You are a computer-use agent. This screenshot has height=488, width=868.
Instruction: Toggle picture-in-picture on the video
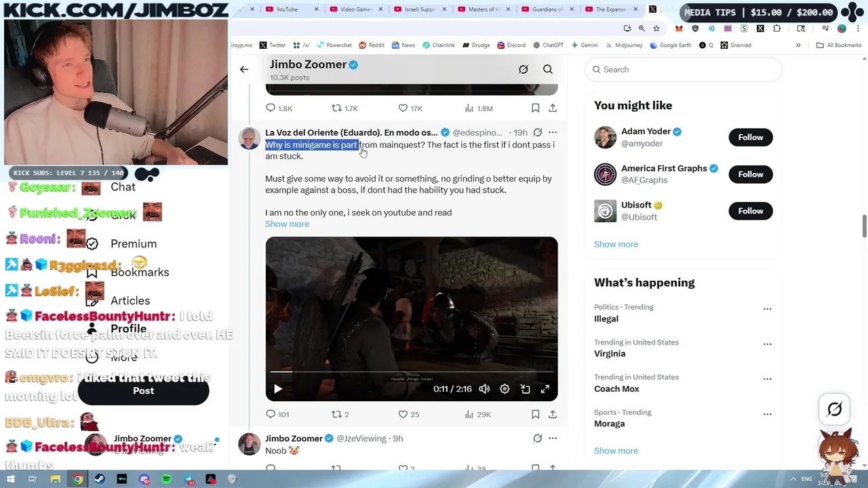click(x=525, y=389)
